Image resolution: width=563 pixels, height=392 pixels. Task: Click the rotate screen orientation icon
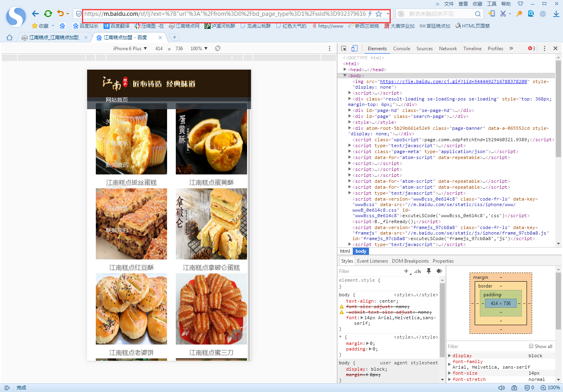218,48
